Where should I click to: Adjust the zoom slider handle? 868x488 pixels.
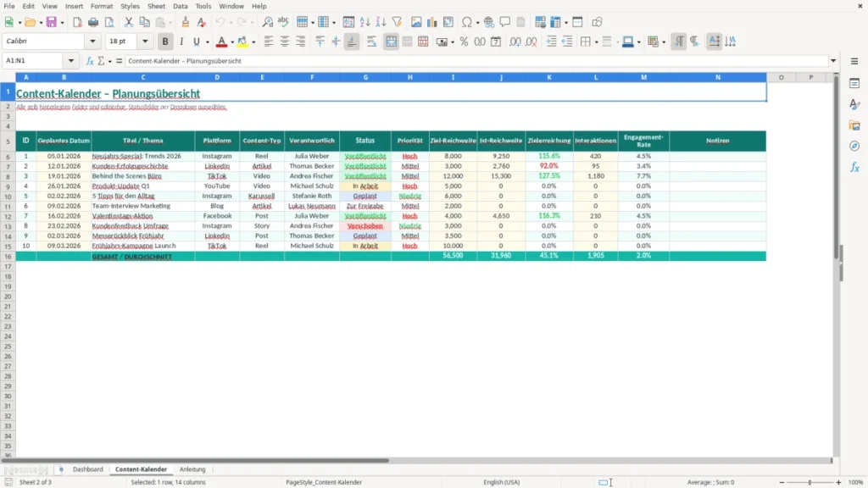[x=810, y=482]
